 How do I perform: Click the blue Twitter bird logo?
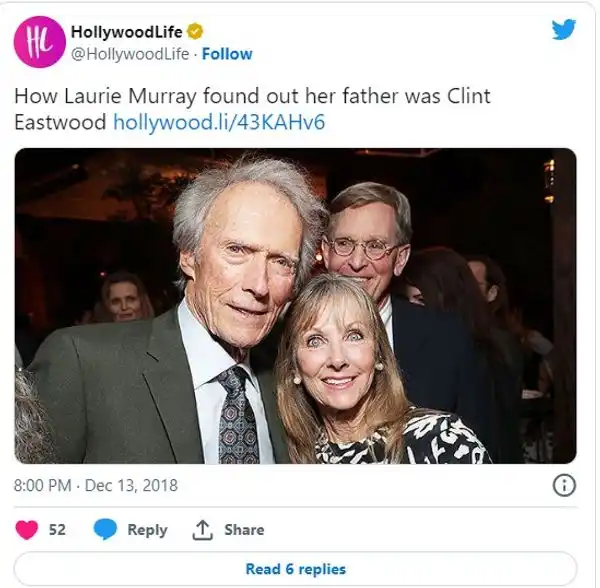click(564, 30)
